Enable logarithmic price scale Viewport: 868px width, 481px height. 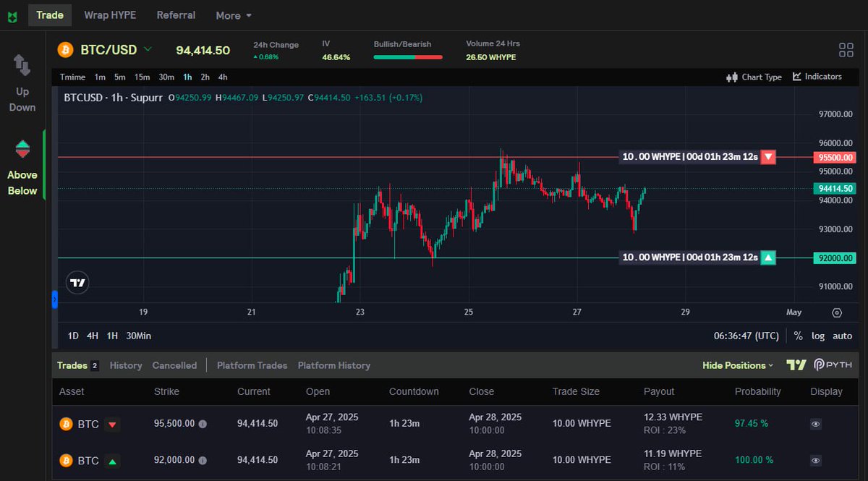(817, 336)
